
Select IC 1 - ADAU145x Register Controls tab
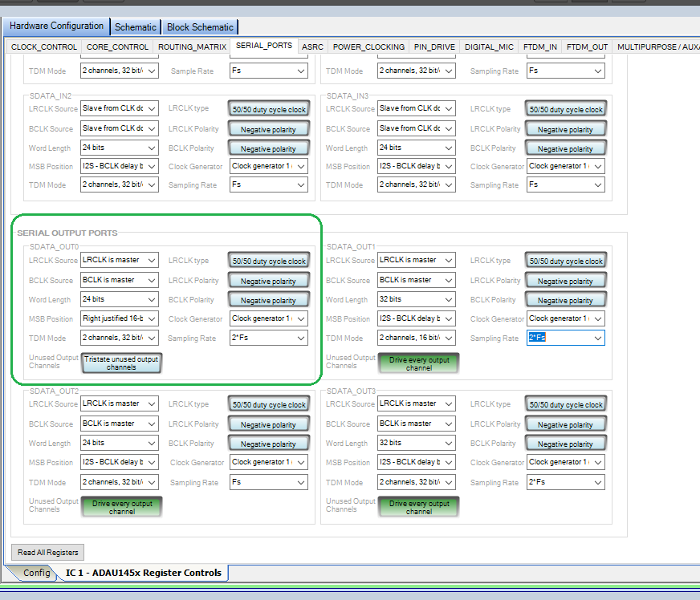coord(144,573)
